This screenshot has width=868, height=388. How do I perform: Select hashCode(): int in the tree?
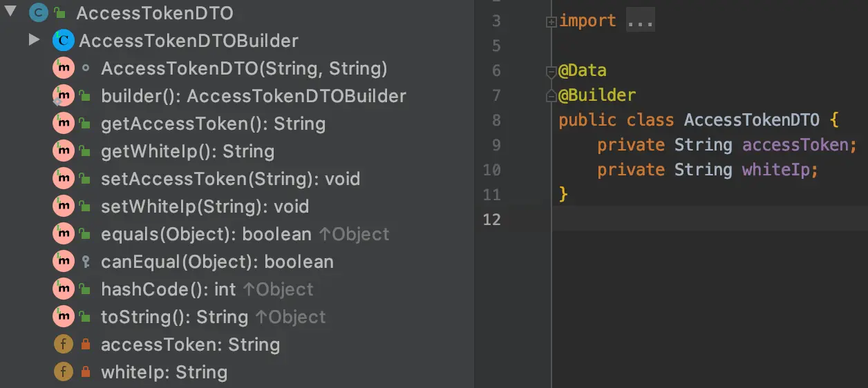[x=169, y=289]
